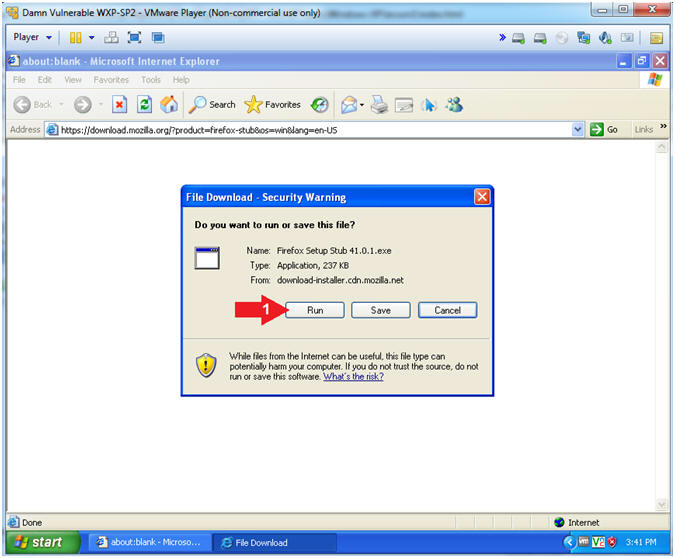Expand the address bar dropdown arrow
The width and height of the screenshot is (675, 558).
tap(577, 130)
